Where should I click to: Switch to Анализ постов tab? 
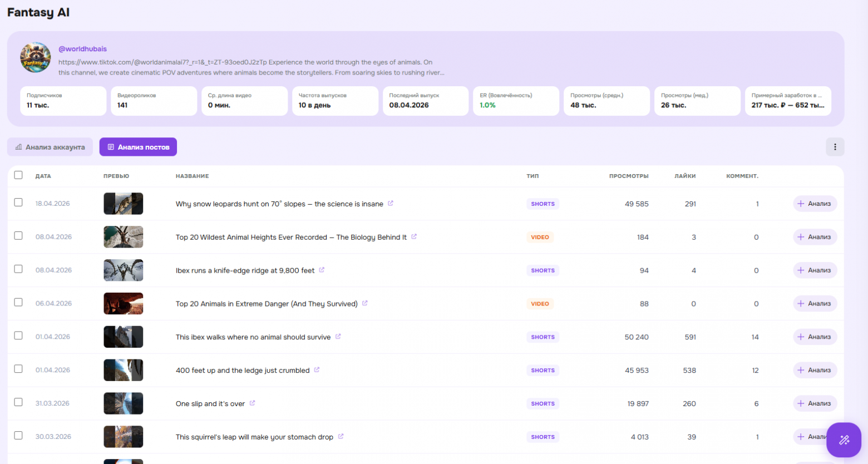click(138, 147)
